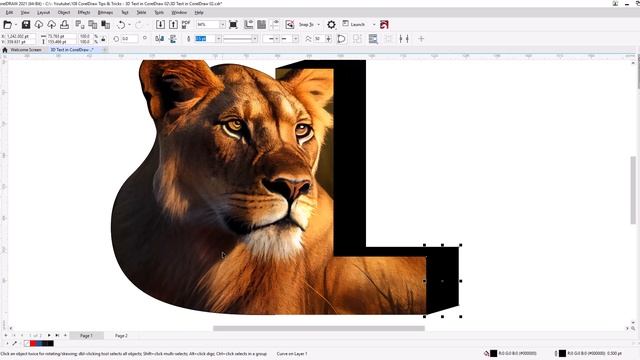Viewport: 640px width, 360px height.
Task: Click the black outline swatch in status bar
Action: (x=562, y=353)
